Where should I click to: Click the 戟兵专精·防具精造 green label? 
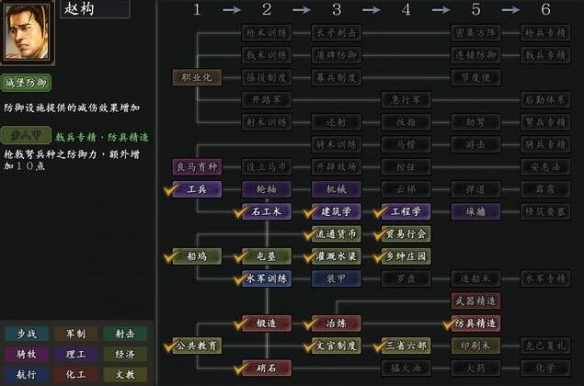[x=102, y=137]
